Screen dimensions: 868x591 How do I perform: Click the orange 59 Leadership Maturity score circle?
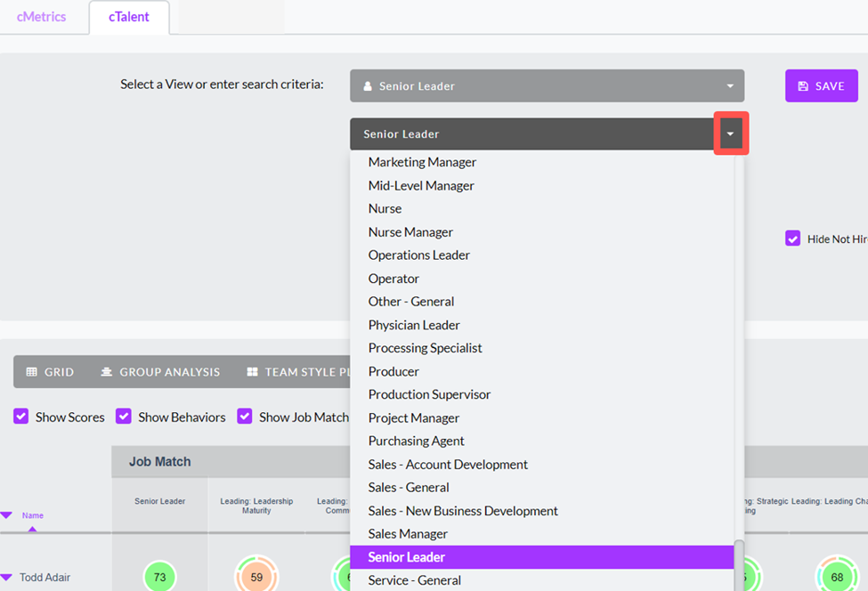(x=256, y=577)
